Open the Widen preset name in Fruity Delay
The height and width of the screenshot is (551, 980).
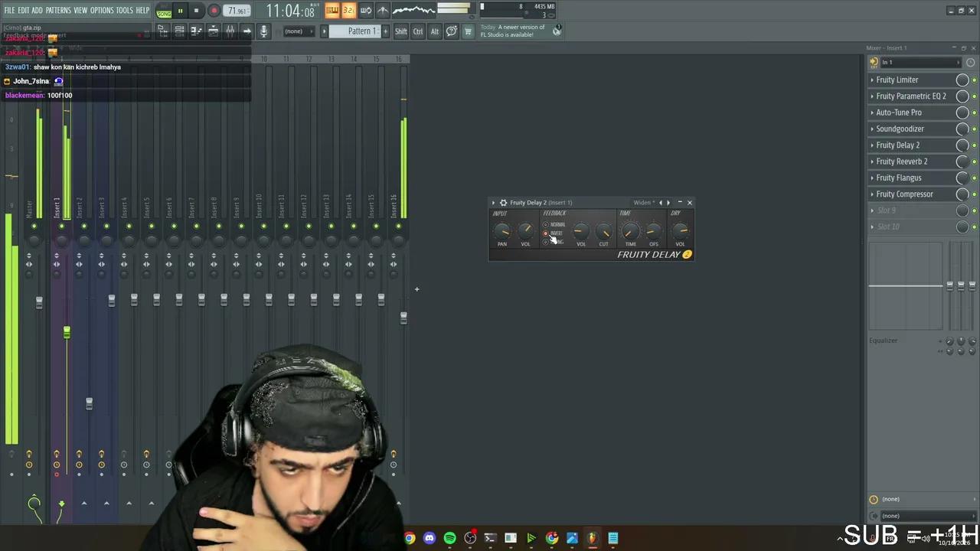pyautogui.click(x=643, y=203)
